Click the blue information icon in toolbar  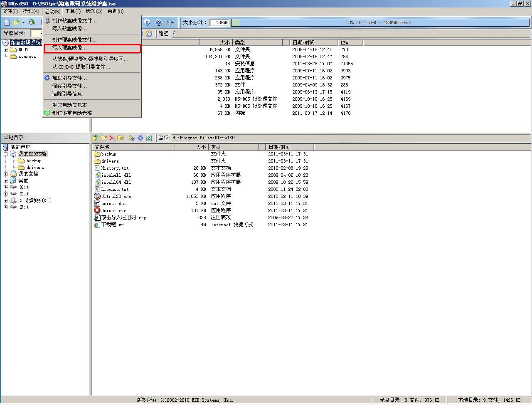point(147,22)
